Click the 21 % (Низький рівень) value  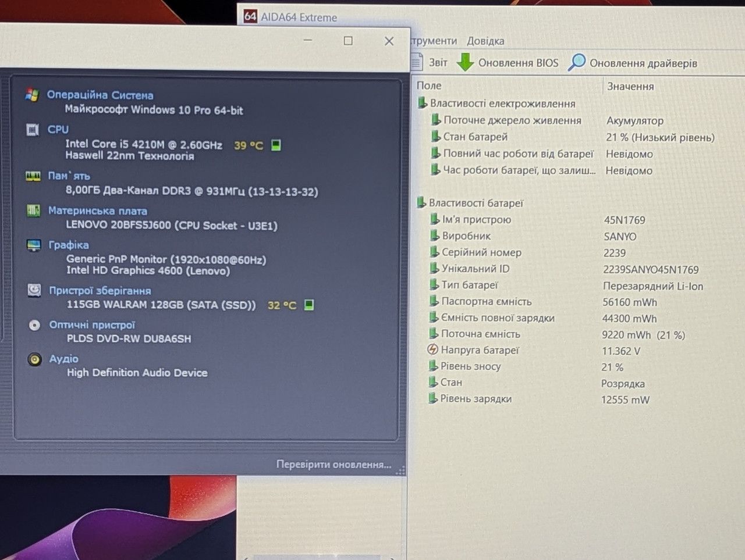(x=660, y=138)
